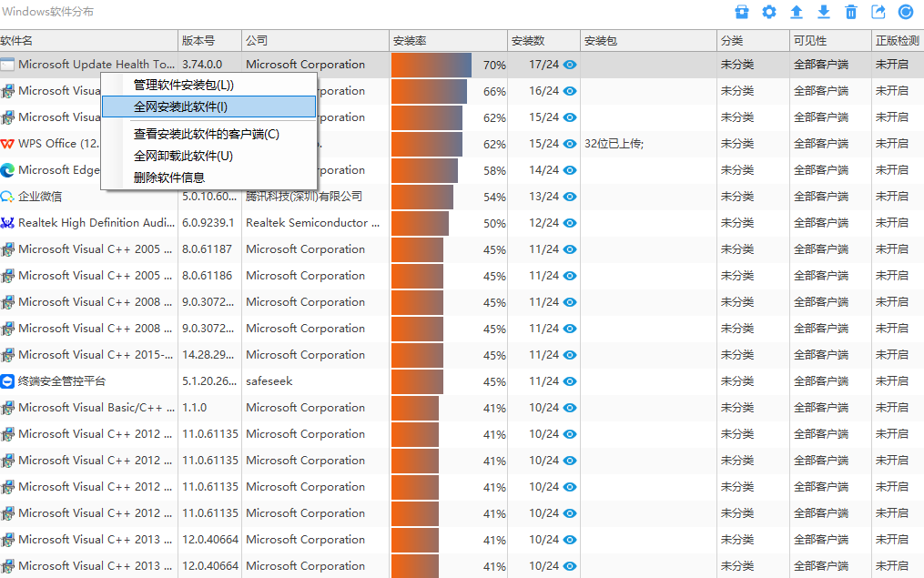This screenshot has width=924, height=578.
Task: Toggle the eye icon in the Visual Basic/C++ row
Action: coord(570,408)
